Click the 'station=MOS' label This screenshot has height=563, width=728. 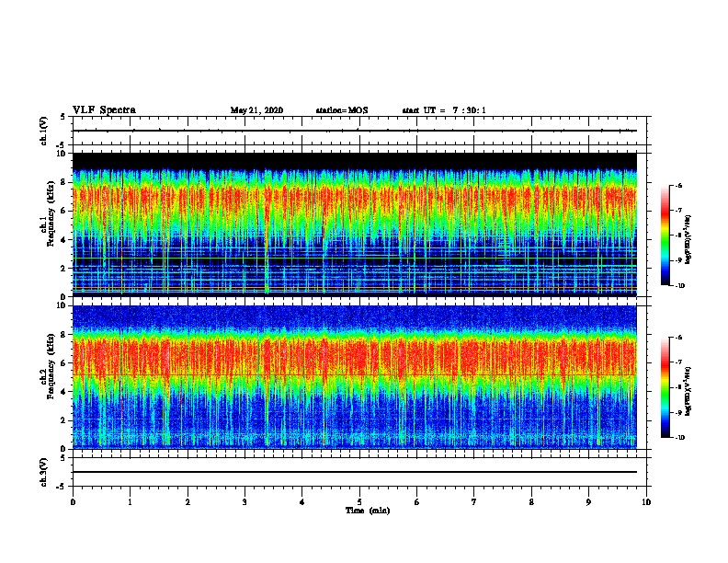(x=342, y=110)
